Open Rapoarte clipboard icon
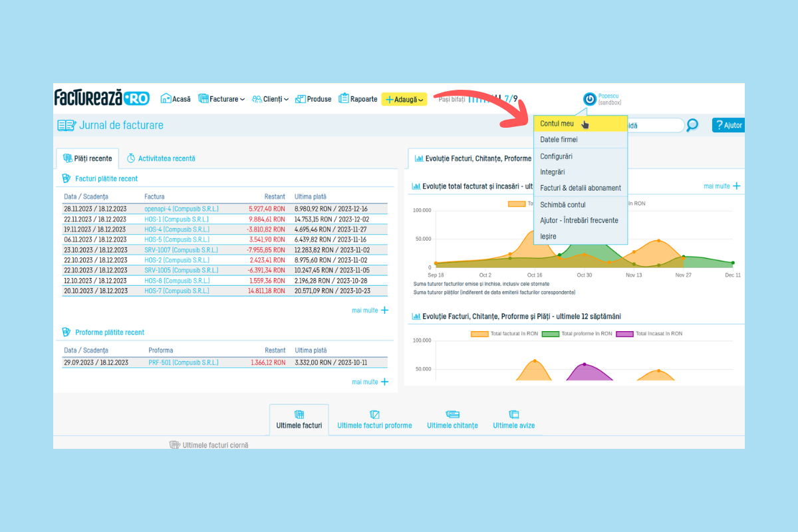Viewport: 798px width, 532px height. (x=344, y=98)
